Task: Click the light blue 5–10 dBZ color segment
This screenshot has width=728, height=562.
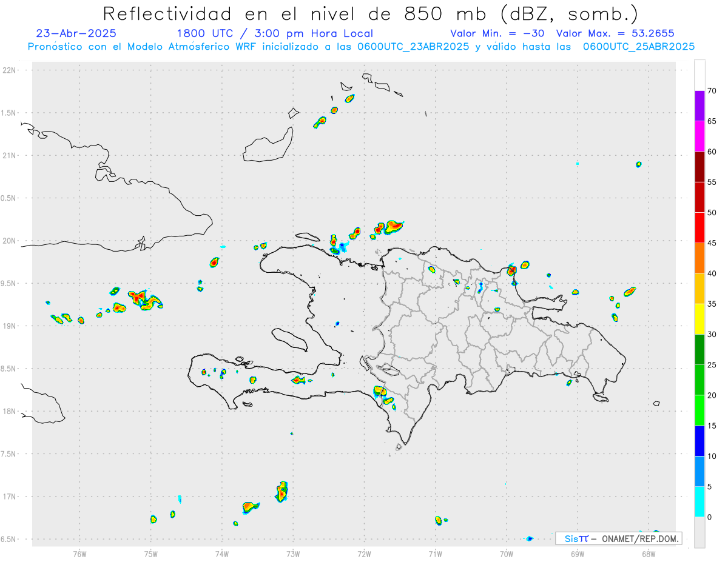Action: pyautogui.click(x=699, y=471)
